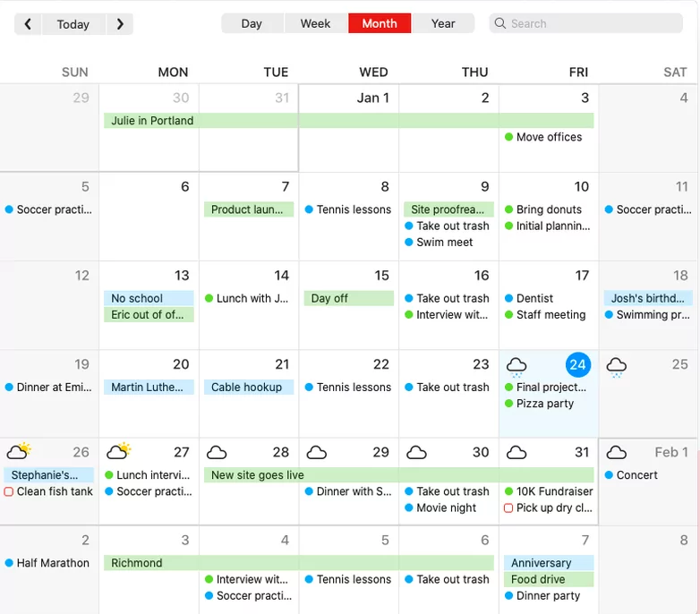Click the cloud weather icon on the 30th
700x614 pixels.
[416, 453]
